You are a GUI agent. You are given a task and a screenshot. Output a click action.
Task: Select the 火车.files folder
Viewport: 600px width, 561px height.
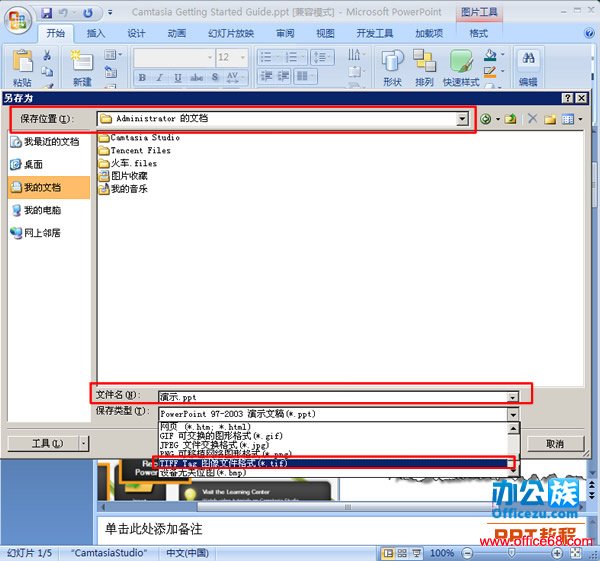pyautogui.click(x=128, y=163)
